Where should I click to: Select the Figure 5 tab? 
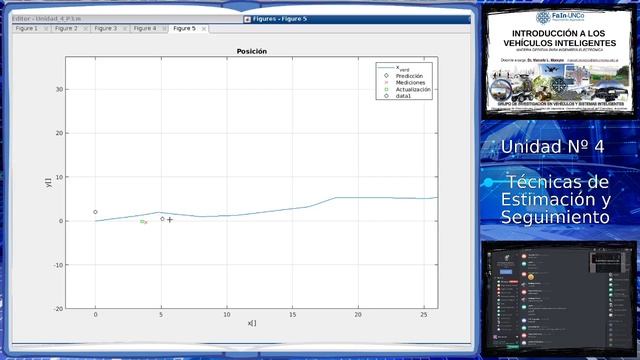click(184, 29)
